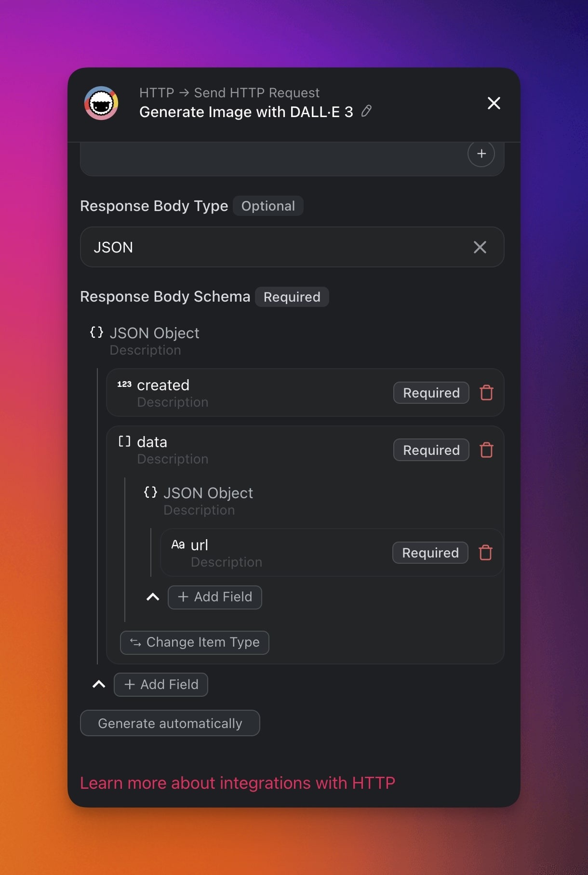Viewport: 588px width, 875px height.
Task: Remove the url field using trash icon
Action: pyautogui.click(x=485, y=553)
